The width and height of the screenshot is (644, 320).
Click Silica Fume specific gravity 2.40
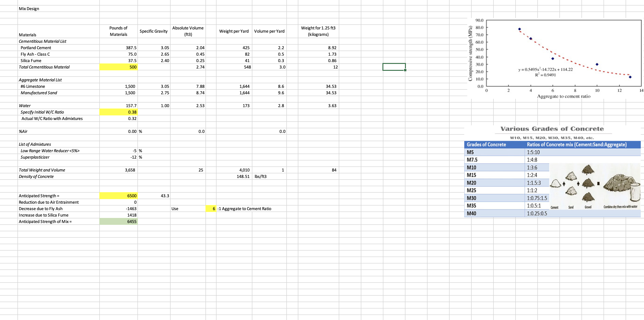click(154, 60)
